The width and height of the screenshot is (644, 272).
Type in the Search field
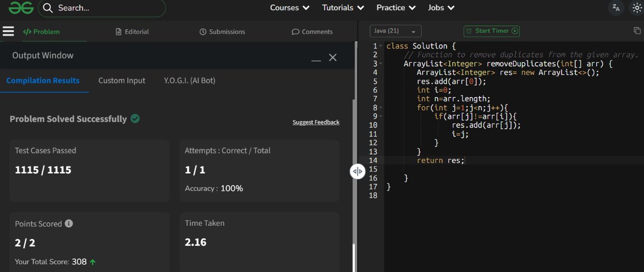tap(101, 8)
